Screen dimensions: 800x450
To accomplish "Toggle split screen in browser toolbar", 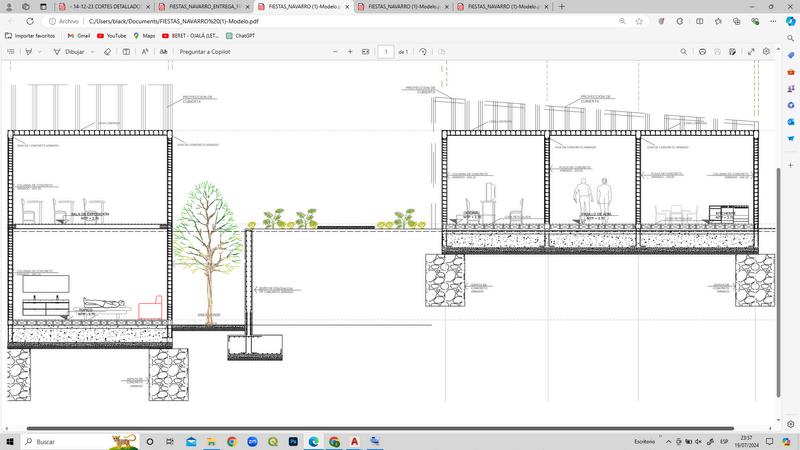I will (x=699, y=21).
